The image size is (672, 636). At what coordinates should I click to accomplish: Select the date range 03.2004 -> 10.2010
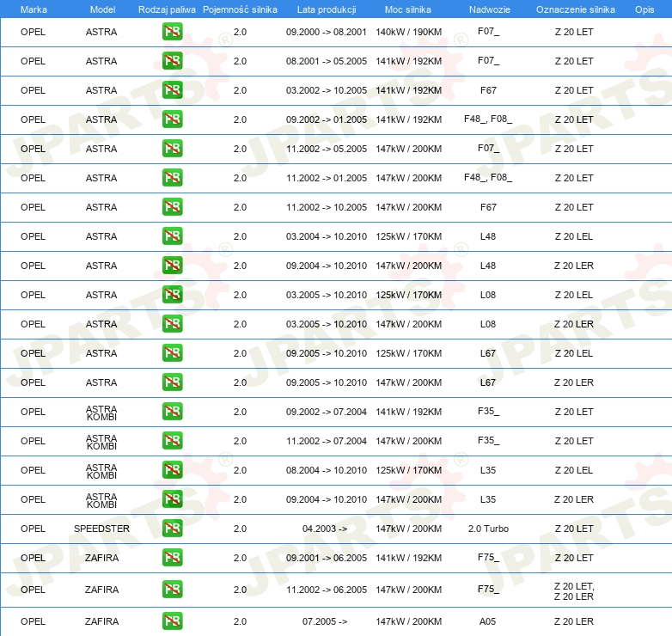tap(327, 236)
